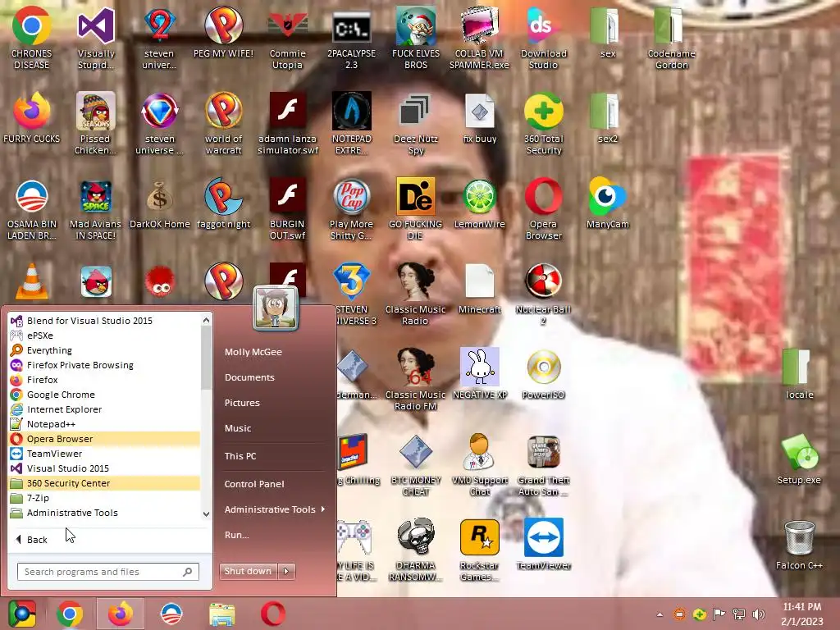Open Molly McGee user folder link

[x=253, y=352]
